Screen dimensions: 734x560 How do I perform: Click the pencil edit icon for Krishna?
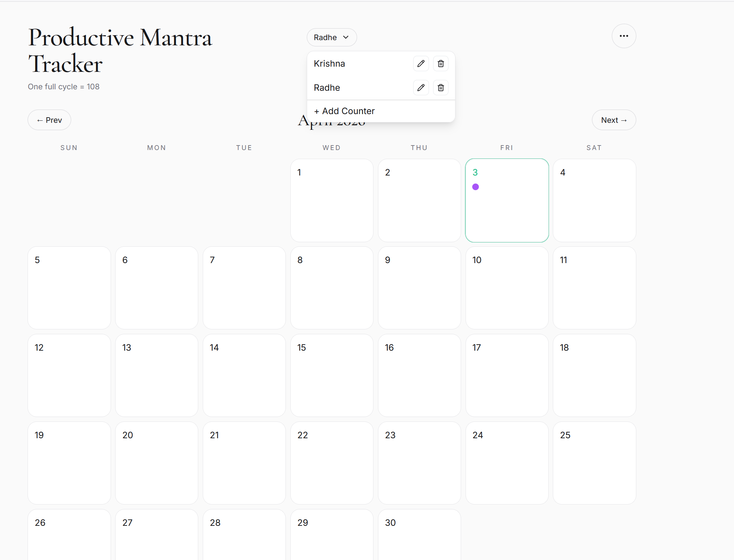pyautogui.click(x=421, y=64)
